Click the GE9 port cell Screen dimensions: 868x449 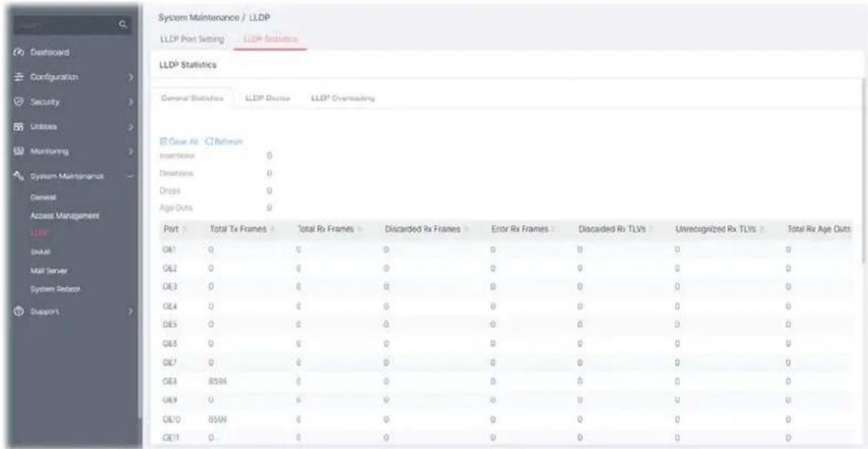click(x=170, y=398)
